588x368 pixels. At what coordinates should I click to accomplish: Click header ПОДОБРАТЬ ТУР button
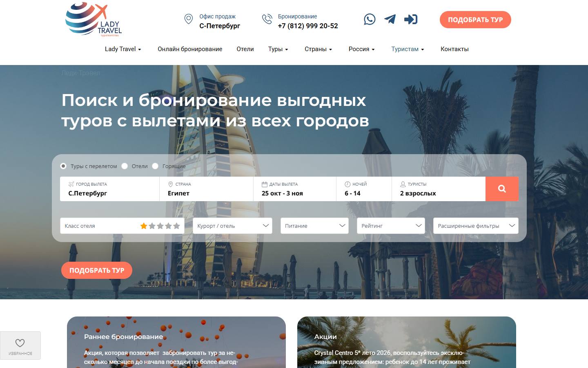475,20
